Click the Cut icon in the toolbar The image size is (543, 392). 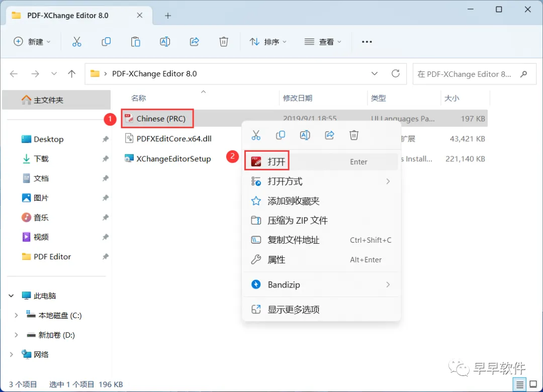point(76,42)
